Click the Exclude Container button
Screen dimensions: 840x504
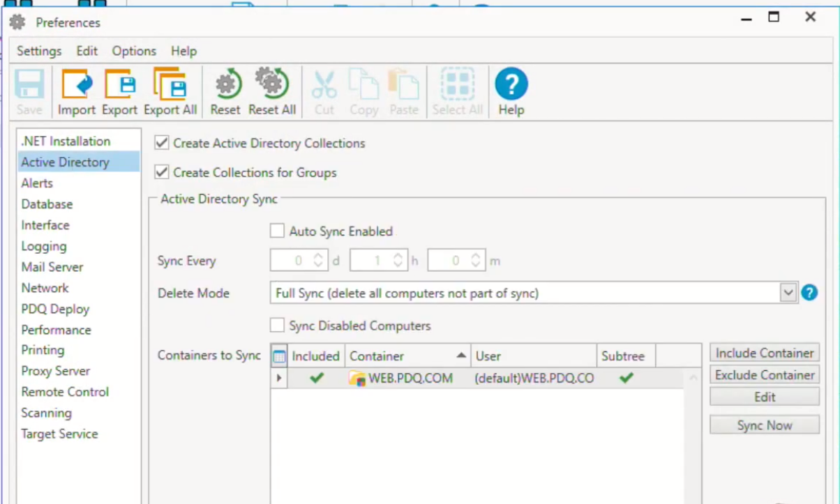(x=765, y=374)
